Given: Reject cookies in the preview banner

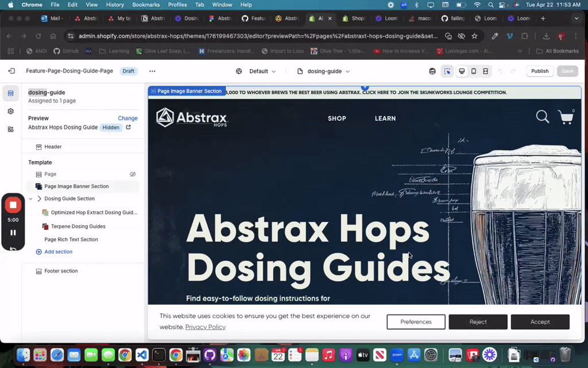Looking at the screenshot, I should click(x=478, y=322).
